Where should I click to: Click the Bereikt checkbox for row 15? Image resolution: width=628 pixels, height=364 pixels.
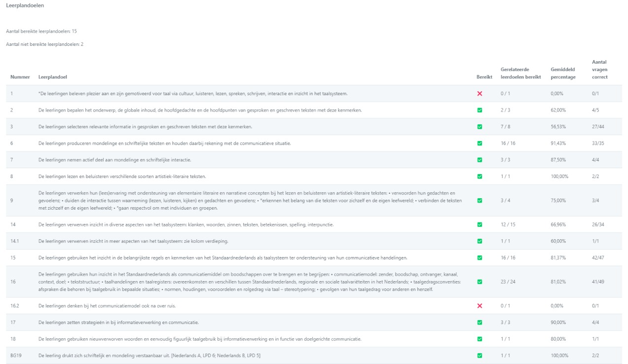(x=480, y=257)
